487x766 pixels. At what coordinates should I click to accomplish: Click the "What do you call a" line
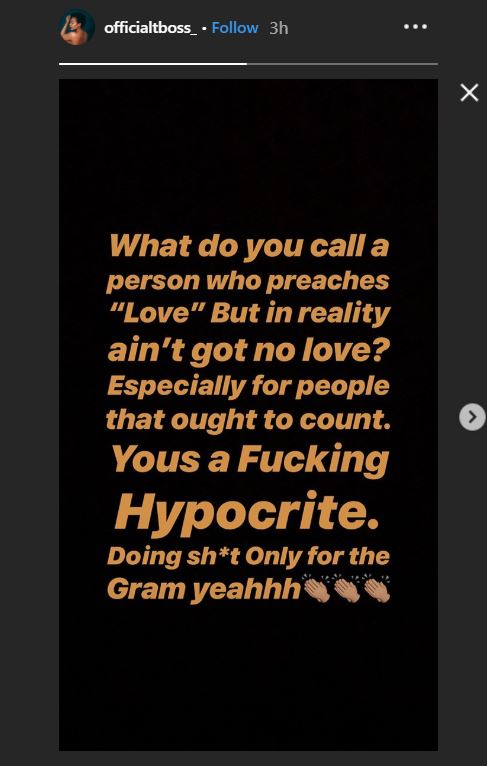249,247
